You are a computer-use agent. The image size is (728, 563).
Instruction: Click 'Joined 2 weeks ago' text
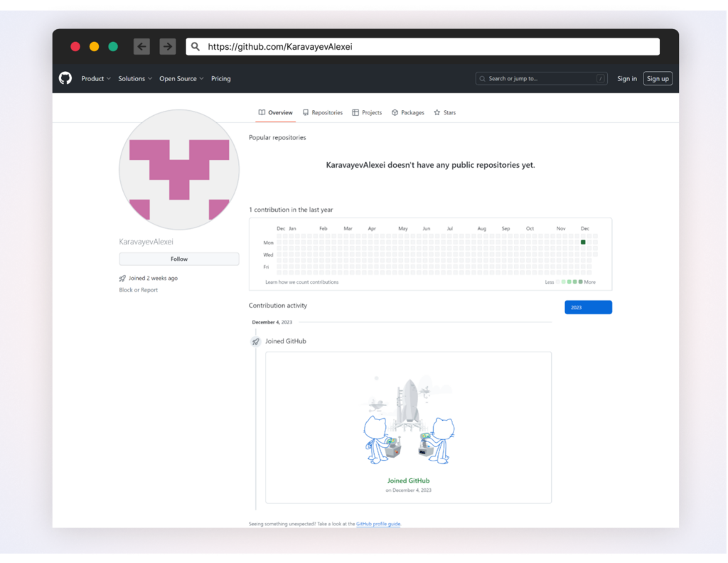click(x=153, y=278)
